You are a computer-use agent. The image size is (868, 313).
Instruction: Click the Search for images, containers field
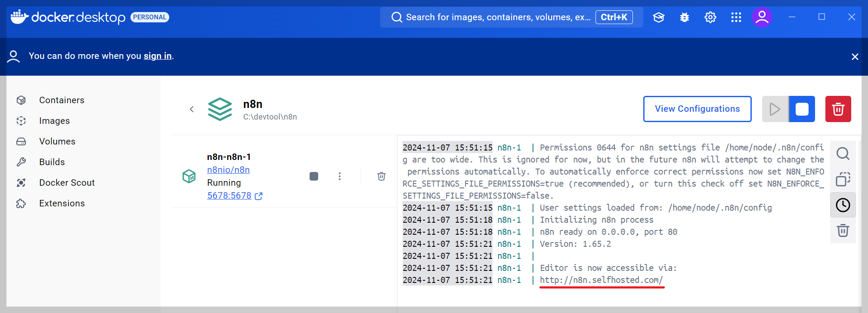tap(512, 17)
